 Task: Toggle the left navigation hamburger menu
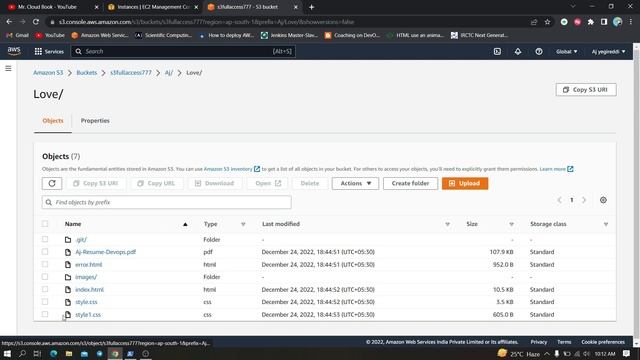click(8, 69)
